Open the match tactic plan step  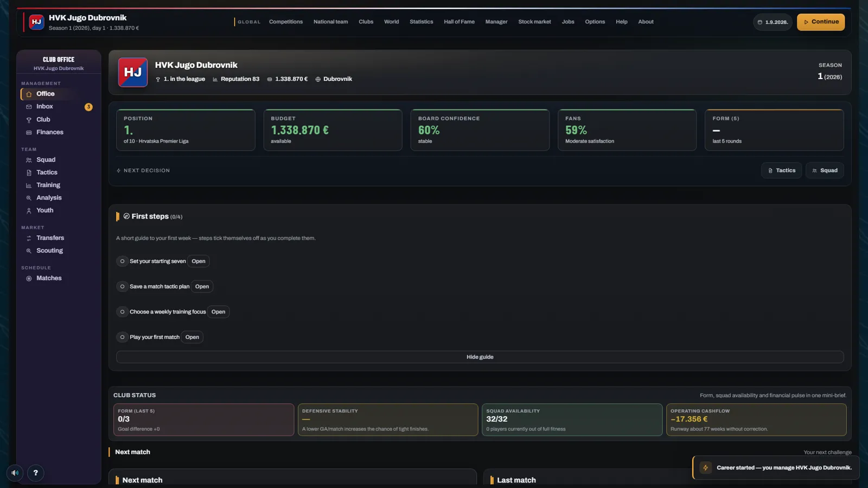pyautogui.click(x=202, y=287)
